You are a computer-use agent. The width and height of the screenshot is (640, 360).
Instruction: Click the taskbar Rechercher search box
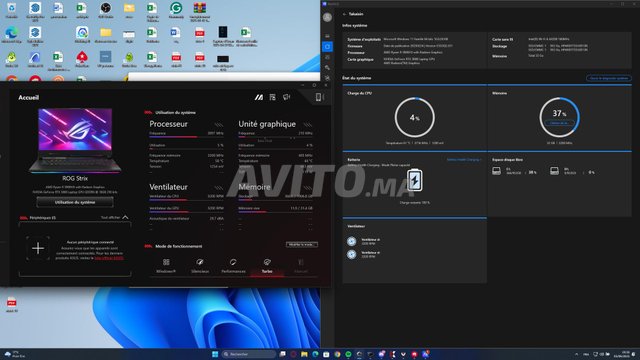click(249, 354)
